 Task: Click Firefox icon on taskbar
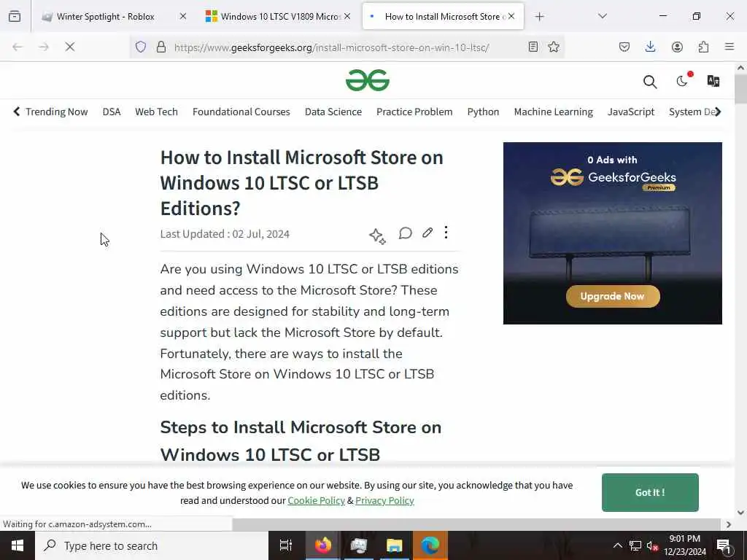click(322, 545)
